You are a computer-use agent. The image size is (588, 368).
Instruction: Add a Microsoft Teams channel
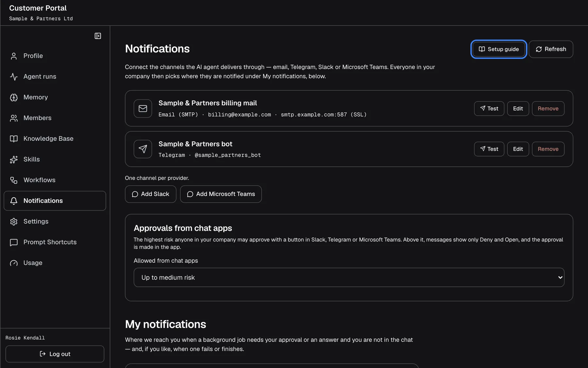click(221, 194)
